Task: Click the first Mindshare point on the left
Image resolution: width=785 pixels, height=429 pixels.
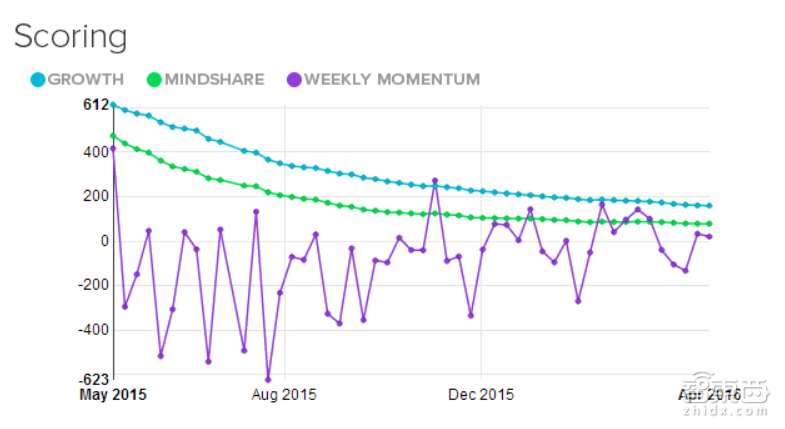Action: click(x=113, y=136)
